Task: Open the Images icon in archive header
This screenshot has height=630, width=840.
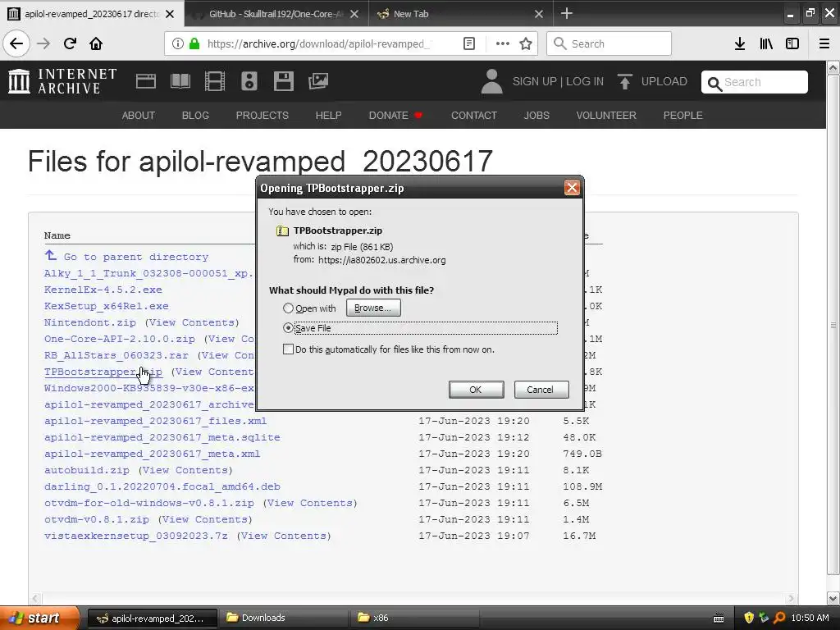Action: click(318, 81)
